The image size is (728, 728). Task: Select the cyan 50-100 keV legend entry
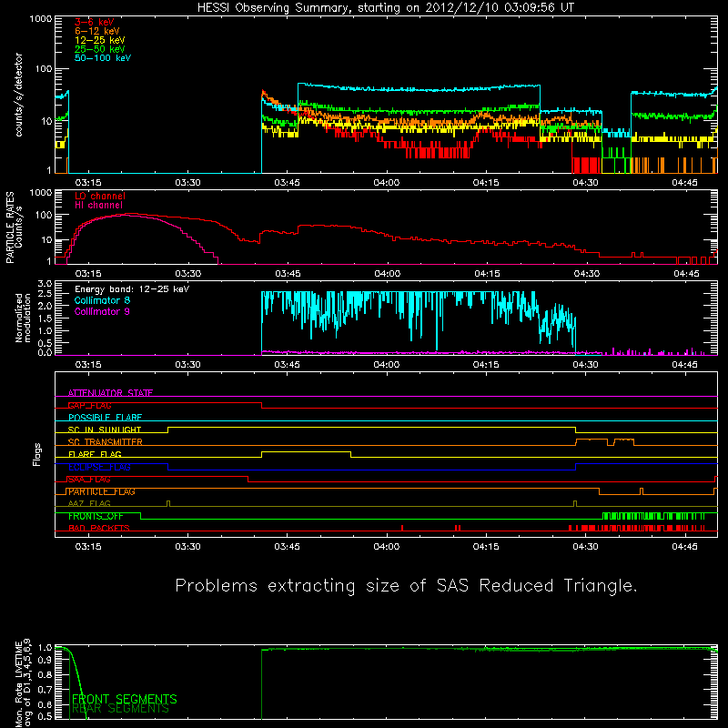coord(103,58)
